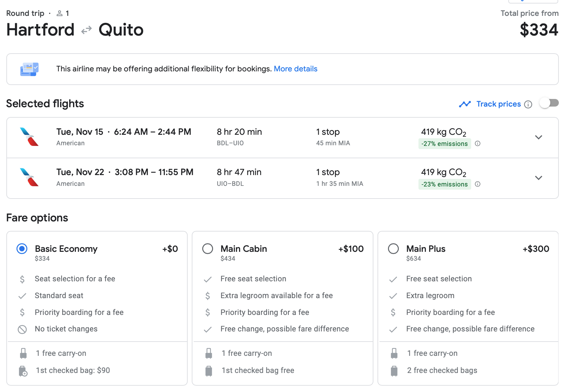Click the round trip swap arrows icon

coord(86,30)
